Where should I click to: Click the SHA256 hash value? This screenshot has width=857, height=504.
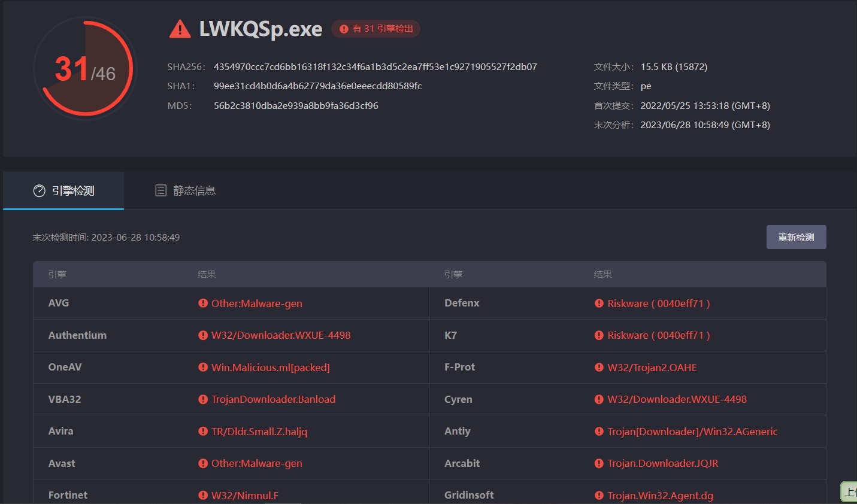point(375,67)
